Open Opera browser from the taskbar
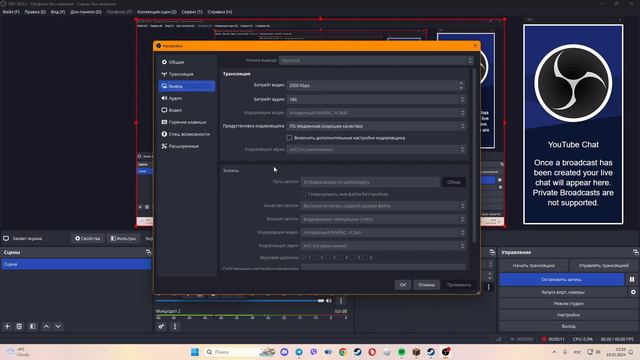Screen dimensions: 640x360 pyautogui.click(x=372, y=352)
